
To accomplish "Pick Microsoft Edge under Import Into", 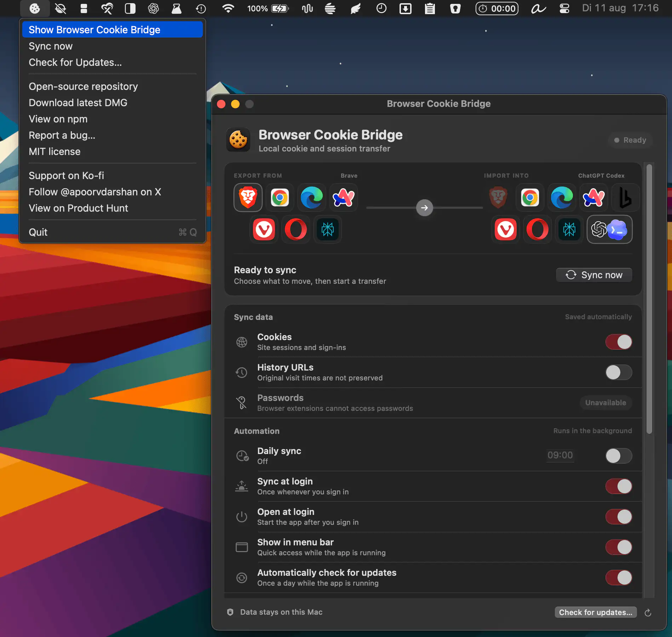I will click(x=562, y=197).
